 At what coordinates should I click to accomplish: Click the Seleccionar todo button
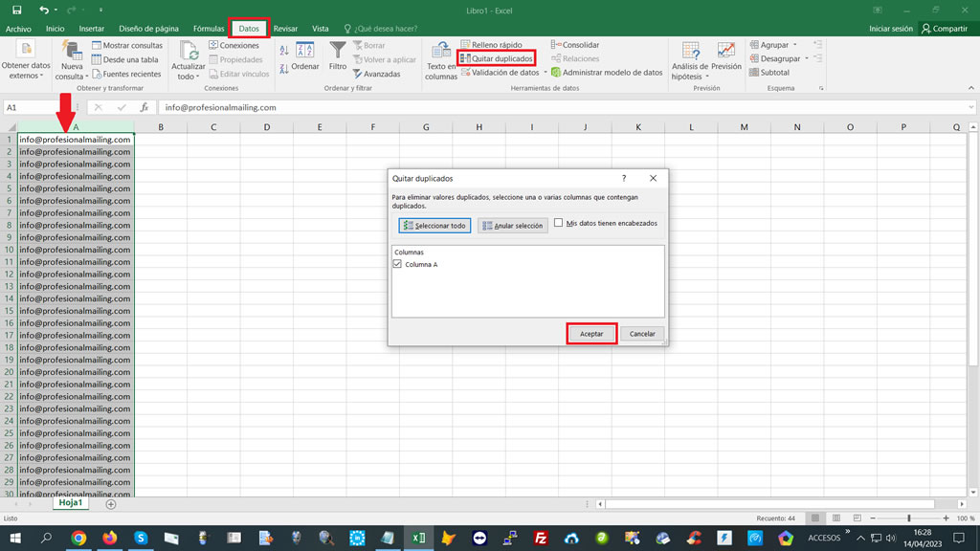pyautogui.click(x=434, y=224)
